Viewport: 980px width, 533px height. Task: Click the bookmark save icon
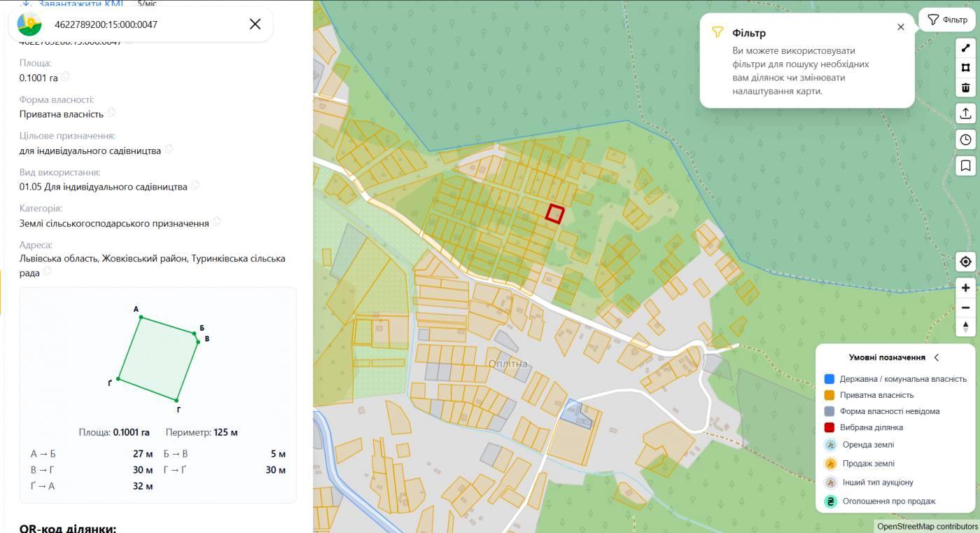click(x=965, y=165)
